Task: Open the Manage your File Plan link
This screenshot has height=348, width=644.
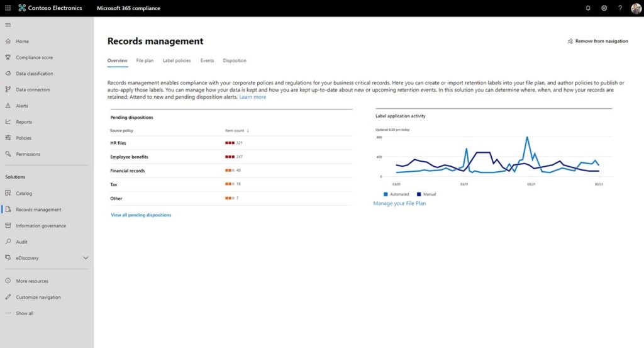Action: [x=399, y=204]
